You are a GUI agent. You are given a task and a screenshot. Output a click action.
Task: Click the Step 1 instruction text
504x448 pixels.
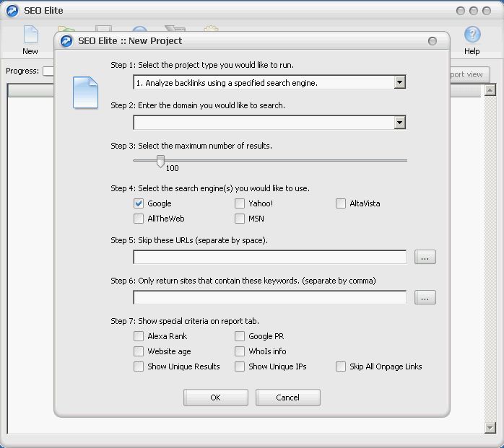click(202, 65)
